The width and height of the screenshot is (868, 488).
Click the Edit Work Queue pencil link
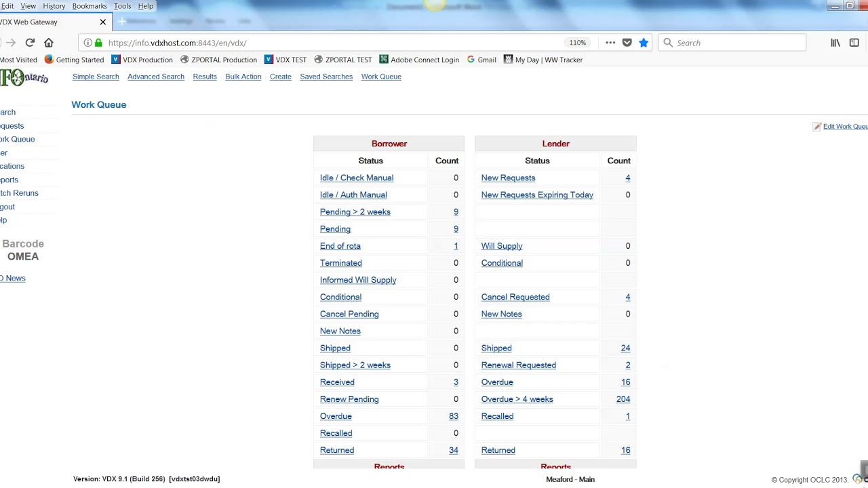(x=841, y=127)
